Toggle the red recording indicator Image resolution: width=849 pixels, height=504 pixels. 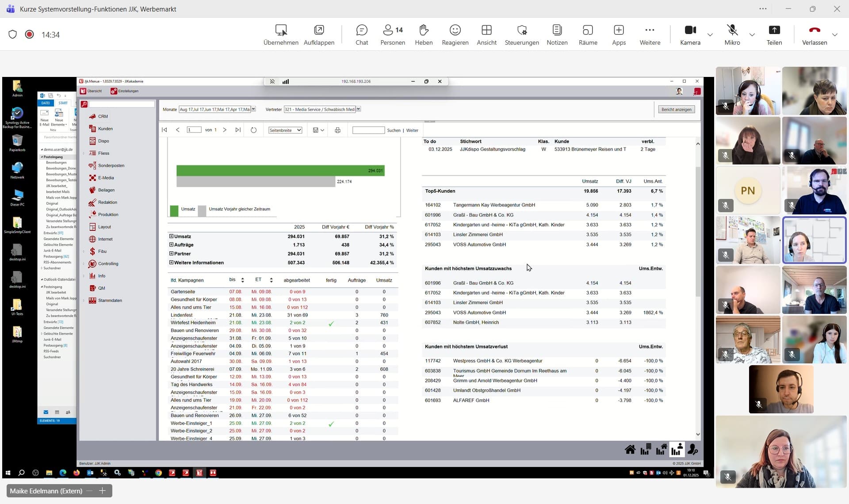(x=29, y=34)
